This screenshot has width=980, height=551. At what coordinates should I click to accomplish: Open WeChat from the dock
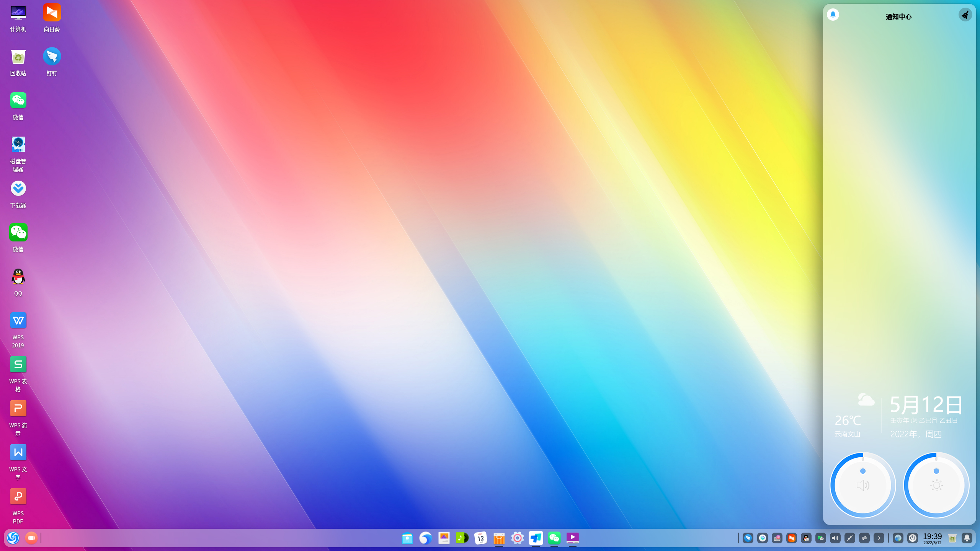pyautogui.click(x=554, y=538)
